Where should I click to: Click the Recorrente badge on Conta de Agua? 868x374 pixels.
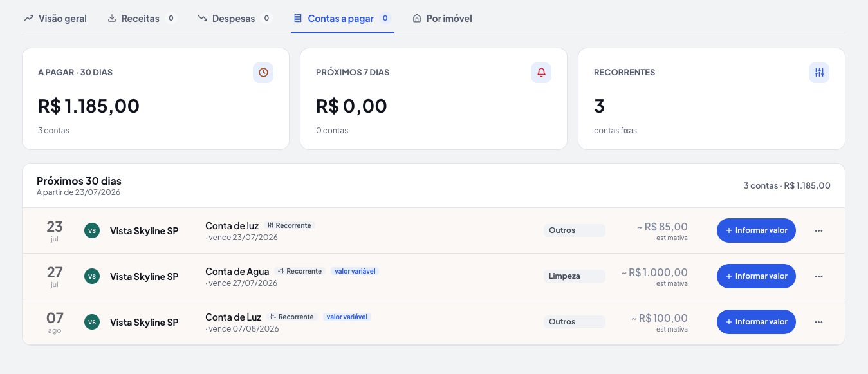click(x=300, y=272)
